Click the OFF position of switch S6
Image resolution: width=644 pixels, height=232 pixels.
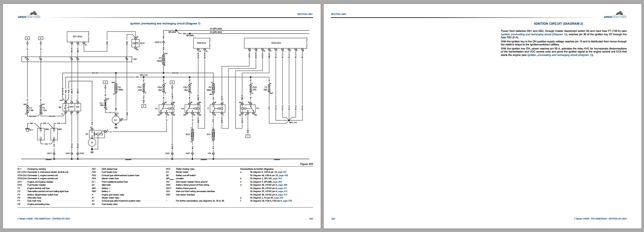pyautogui.click(x=71, y=107)
